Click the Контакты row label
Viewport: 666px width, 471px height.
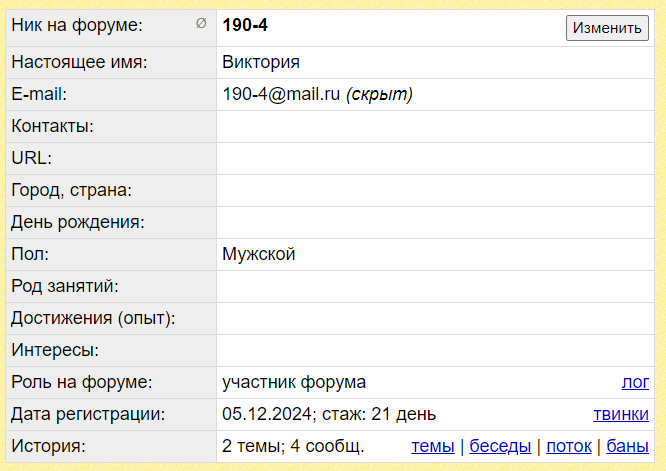pyautogui.click(x=52, y=126)
